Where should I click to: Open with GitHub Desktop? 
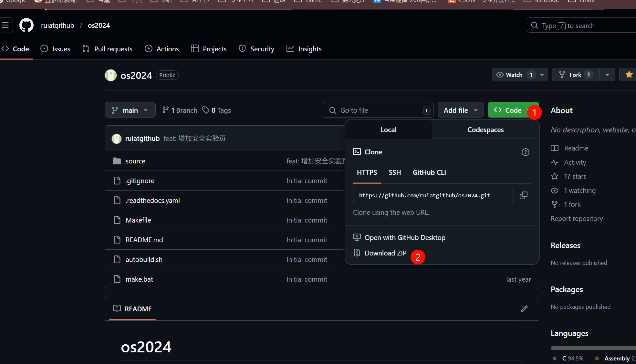coord(404,237)
